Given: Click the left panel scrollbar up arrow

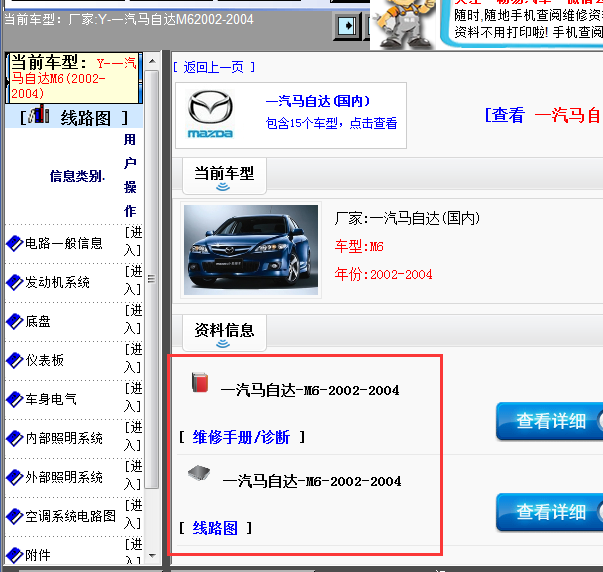Looking at the screenshot, I should [x=152, y=61].
